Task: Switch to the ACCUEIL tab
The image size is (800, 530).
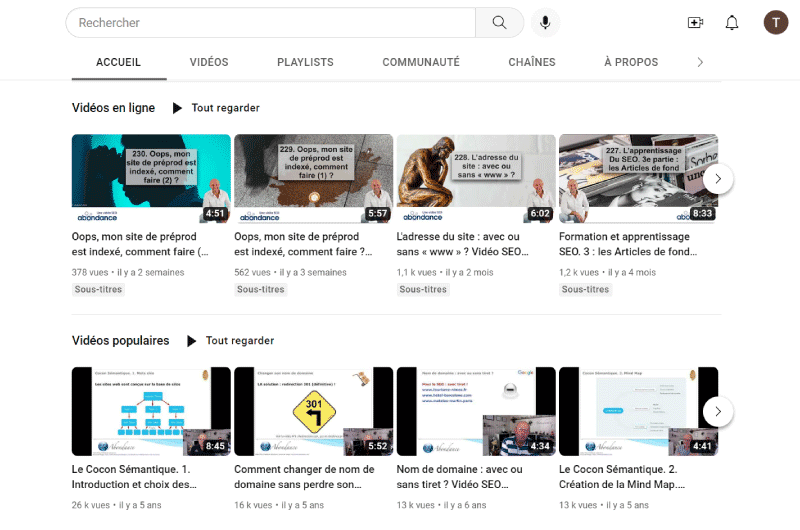Action: click(x=118, y=62)
